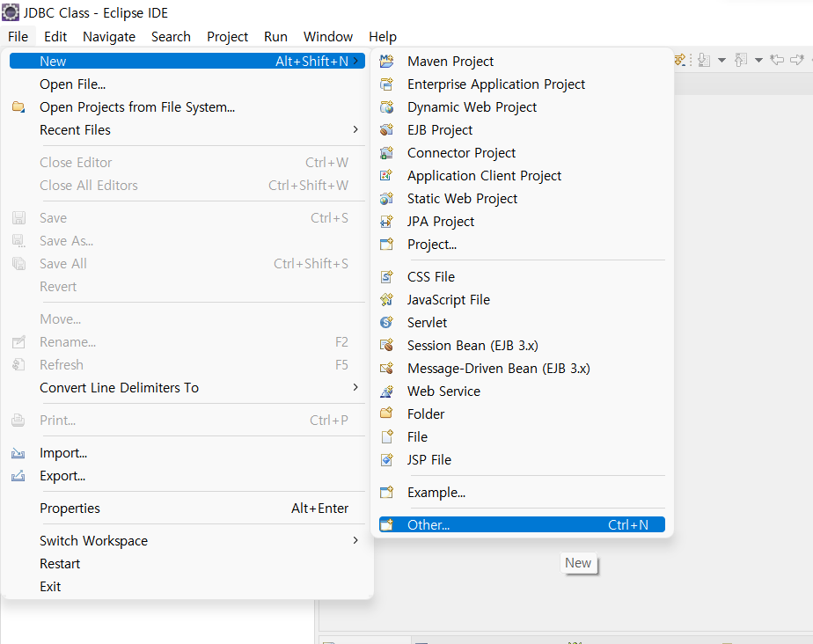813x644 pixels.
Task: Click the Dynamic Web Project globe icon
Action: 386,106
